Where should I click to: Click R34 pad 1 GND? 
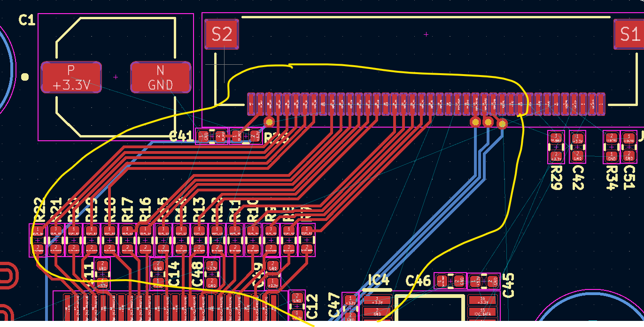pyautogui.click(x=612, y=155)
